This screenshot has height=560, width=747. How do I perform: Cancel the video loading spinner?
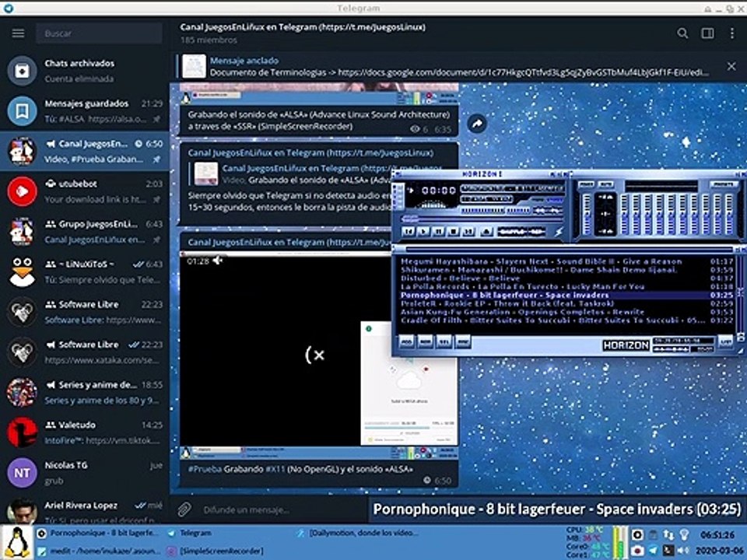pos(315,355)
